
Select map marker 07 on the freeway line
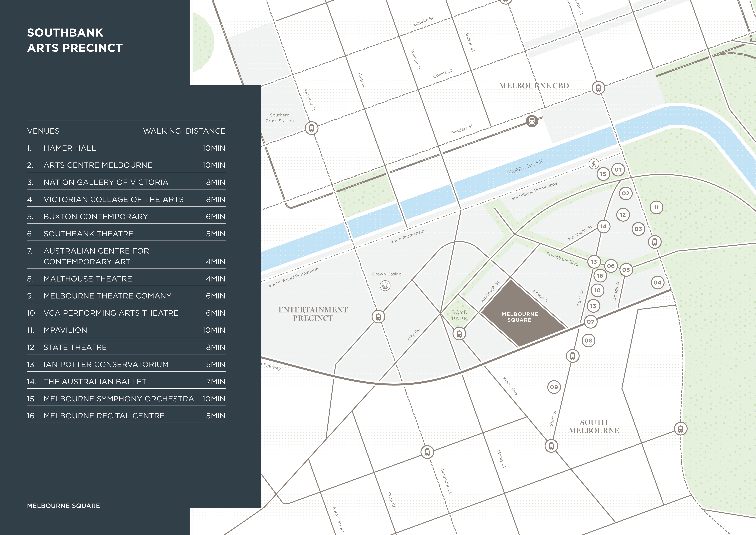pyautogui.click(x=590, y=322)
